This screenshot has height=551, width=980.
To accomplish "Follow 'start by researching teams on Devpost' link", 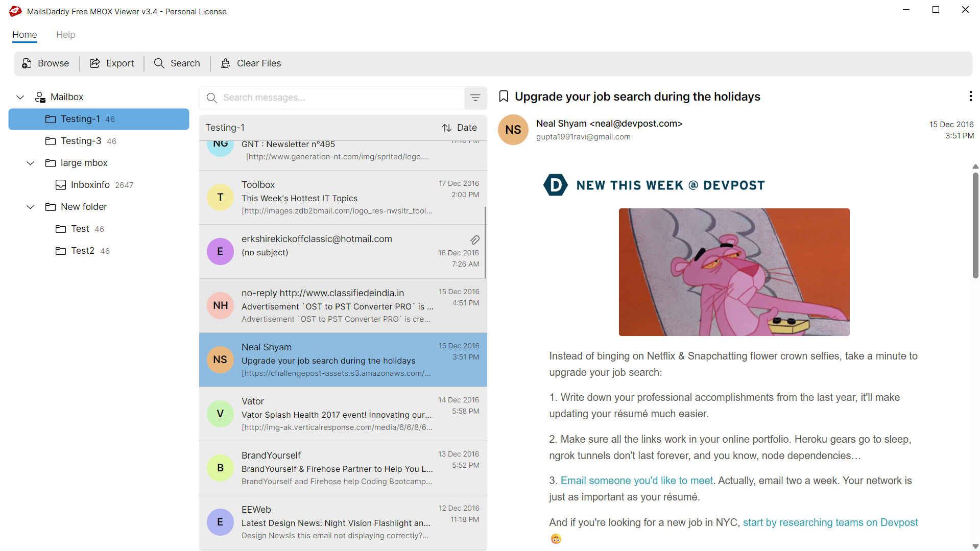I will click(x=830, y=522).
